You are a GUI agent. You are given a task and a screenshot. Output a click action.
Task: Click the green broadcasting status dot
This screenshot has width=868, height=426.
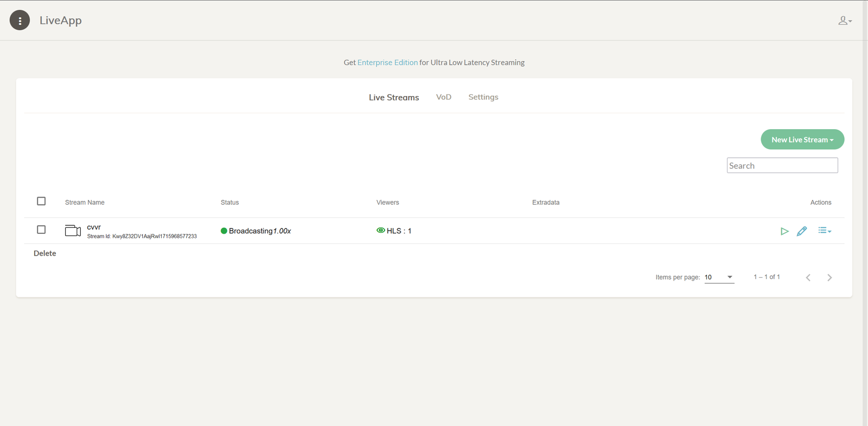pyautogui.click(x=224, y=231)
